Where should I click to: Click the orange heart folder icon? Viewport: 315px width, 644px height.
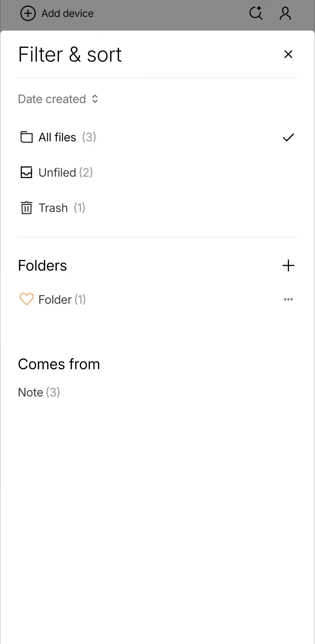click(27, 299)
